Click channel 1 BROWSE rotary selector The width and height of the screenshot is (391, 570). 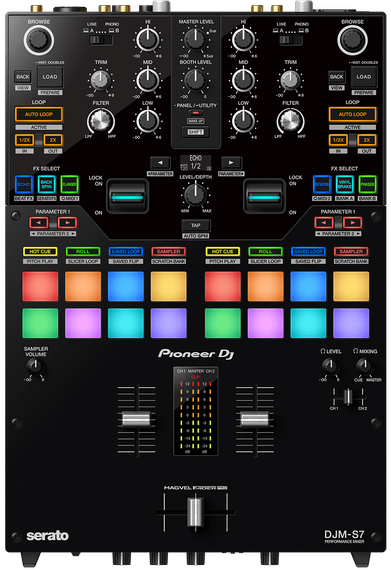pyautogui.click(x=39, y=40)
